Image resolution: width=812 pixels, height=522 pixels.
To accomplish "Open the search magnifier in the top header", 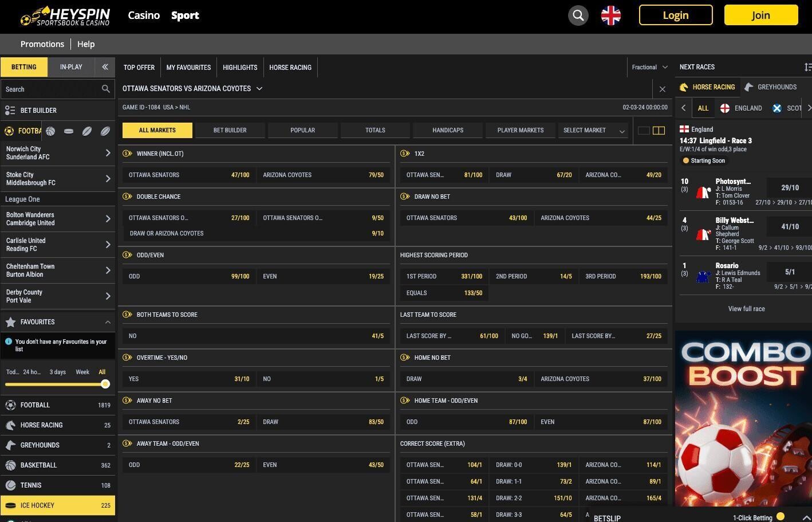I will pos(578,15).
